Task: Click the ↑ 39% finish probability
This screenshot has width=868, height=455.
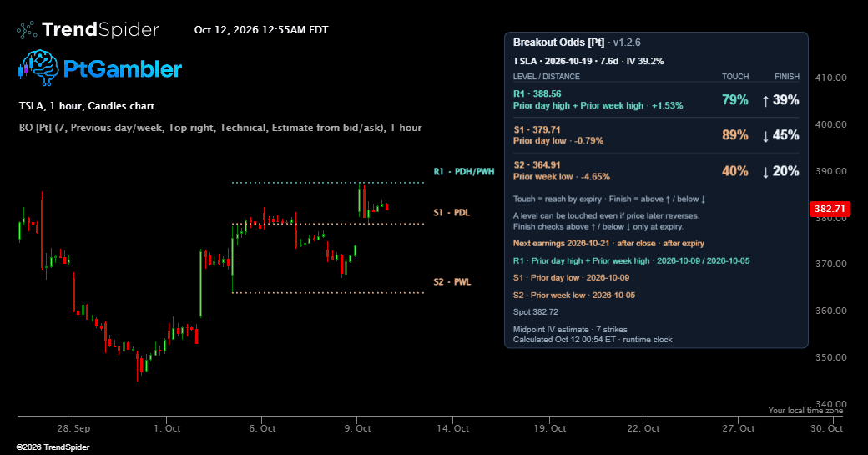Action: (x=780, y=100)
